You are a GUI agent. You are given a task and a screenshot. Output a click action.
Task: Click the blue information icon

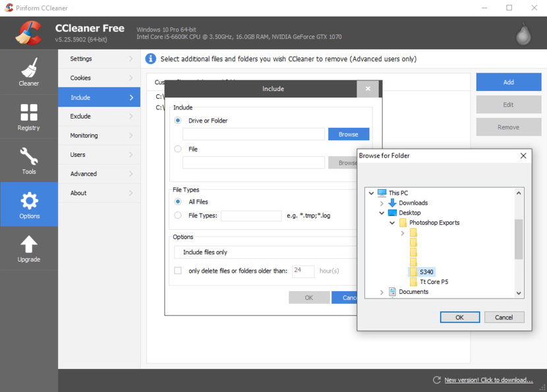(152, 59)
